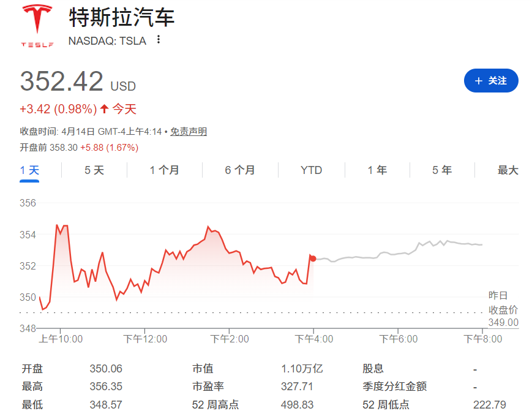Open the 免责声明 disclaimer link
Viewport: 532px width, 419px height.
(x=189, y=130)
